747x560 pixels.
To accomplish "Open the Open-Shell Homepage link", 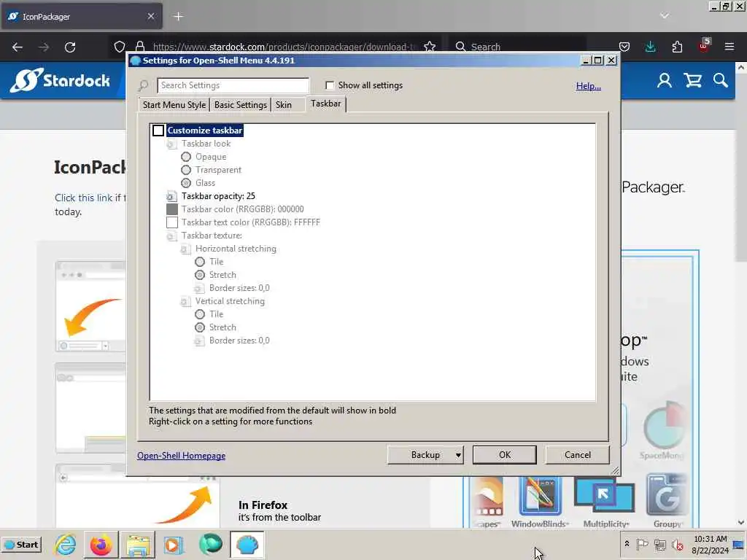I will click(x=181, y=456).
